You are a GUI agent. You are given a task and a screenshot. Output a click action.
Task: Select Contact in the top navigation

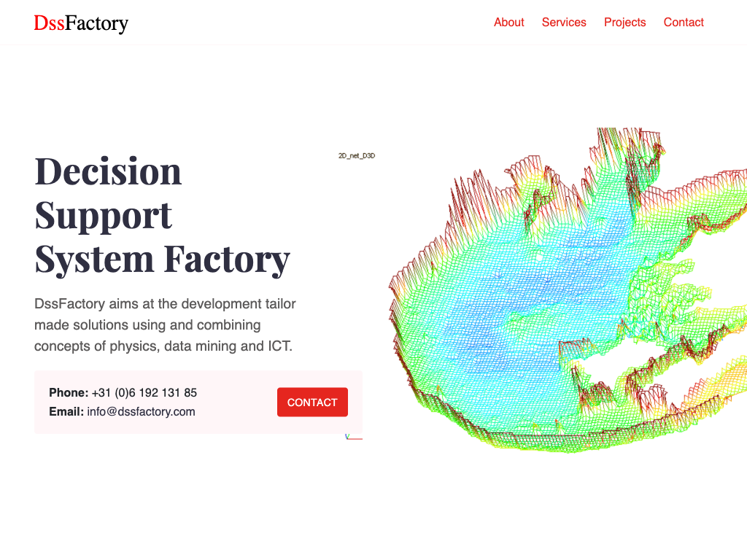(684, 23)
